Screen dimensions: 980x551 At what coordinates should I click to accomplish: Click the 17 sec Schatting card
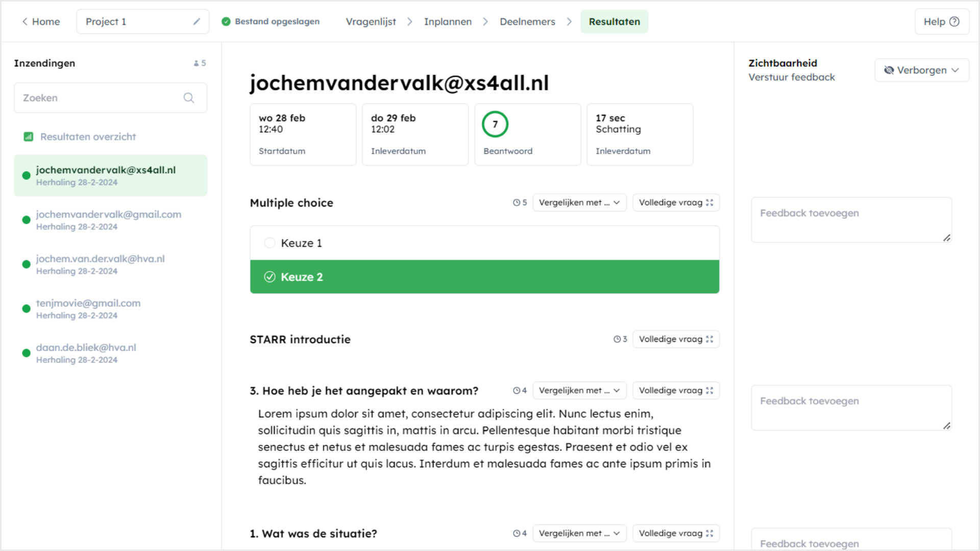pyautogui.click(x=640, y=135)
